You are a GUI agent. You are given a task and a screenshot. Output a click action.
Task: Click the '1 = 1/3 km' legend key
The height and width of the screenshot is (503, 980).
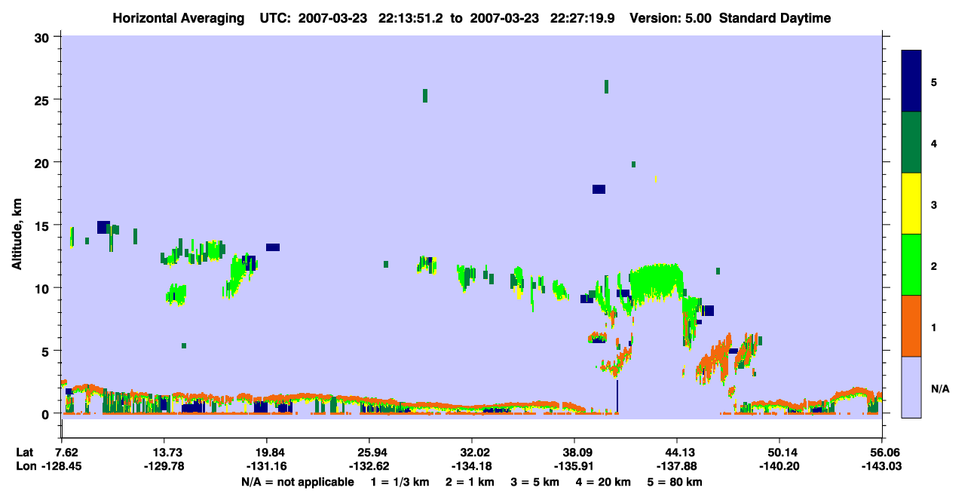[401, 482]
